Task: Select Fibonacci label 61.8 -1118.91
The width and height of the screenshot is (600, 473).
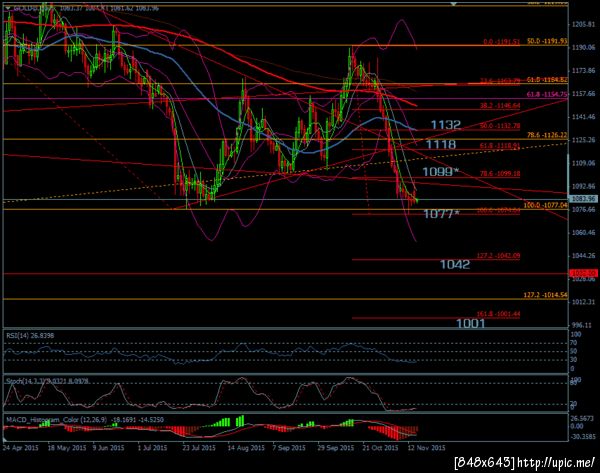Action: pos(499,146)
